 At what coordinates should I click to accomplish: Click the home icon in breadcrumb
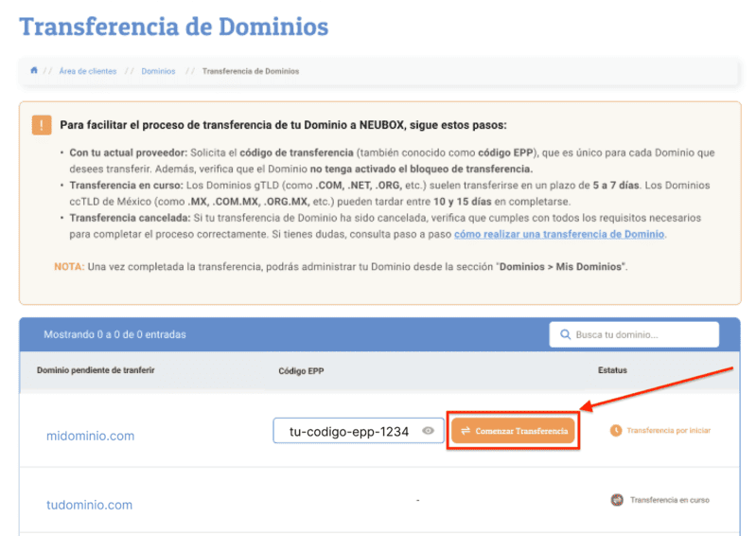34,71
